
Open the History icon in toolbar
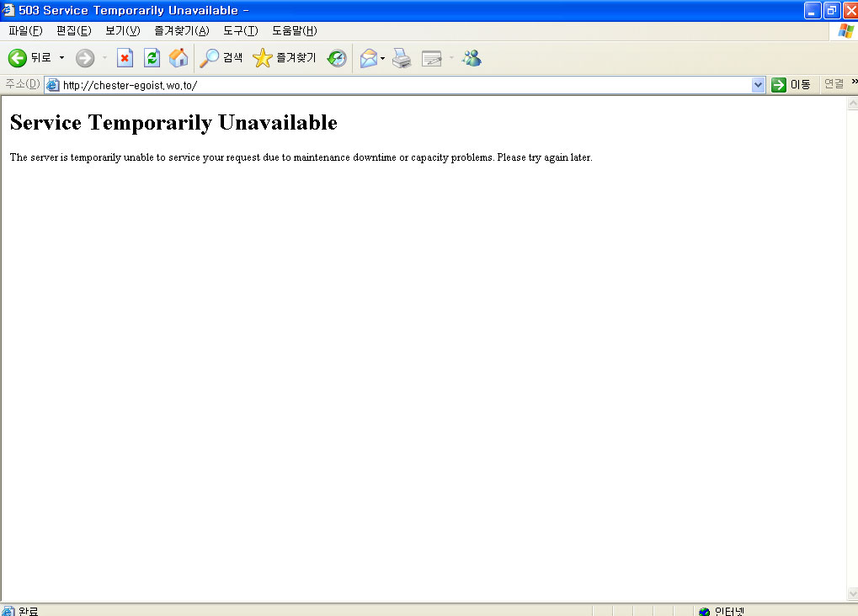pos(337,58)
